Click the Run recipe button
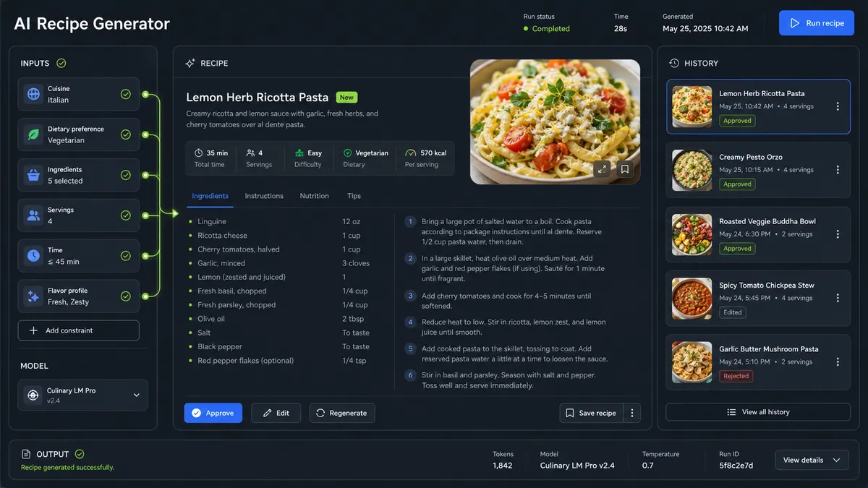This screenshot has width=868, height=488. [x=817, y=23]
